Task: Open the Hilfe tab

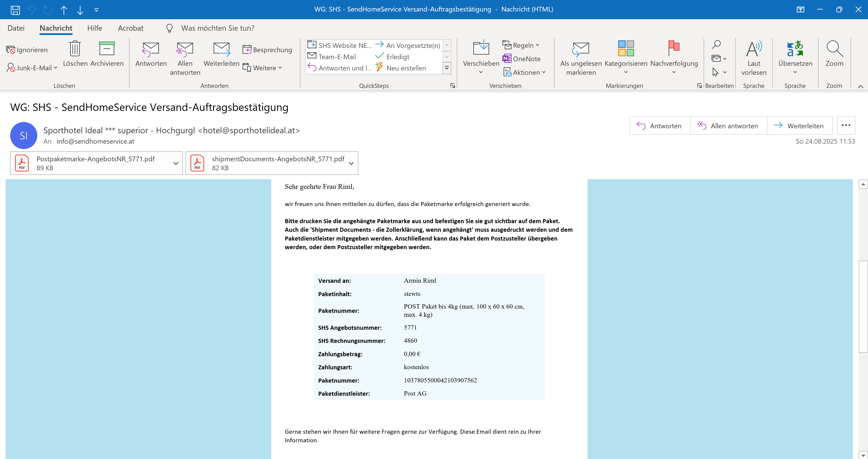Action: pyautogui.click(x=95, y=28)
